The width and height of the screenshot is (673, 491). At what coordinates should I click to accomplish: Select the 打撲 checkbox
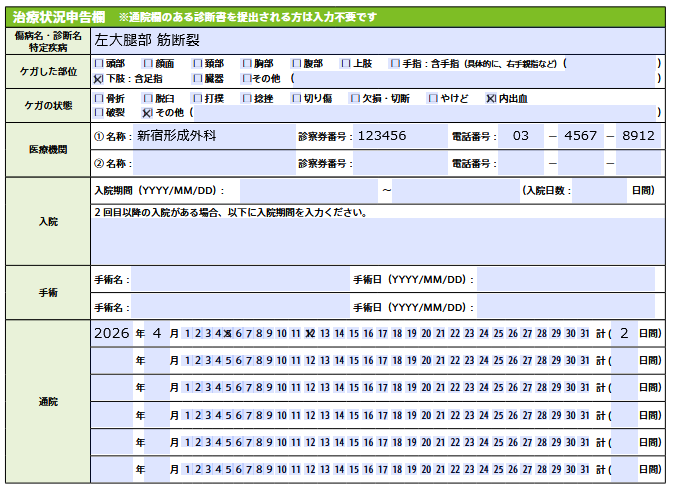(197, 98)
